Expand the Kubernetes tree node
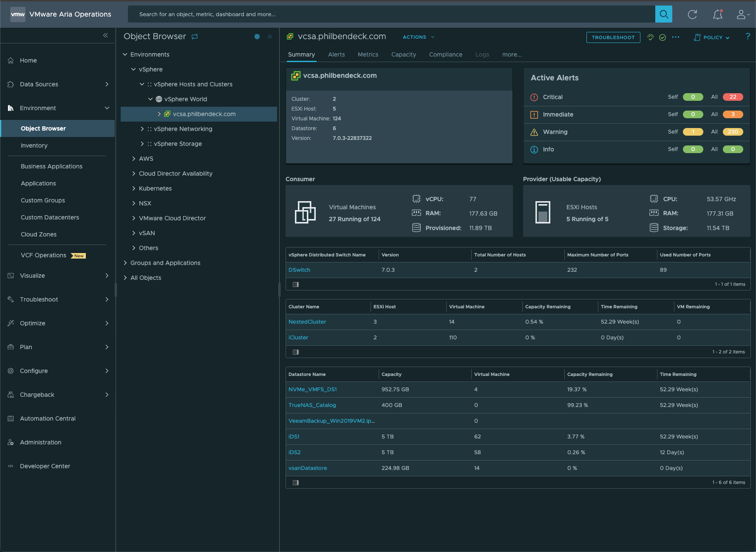 coord(133,188)
